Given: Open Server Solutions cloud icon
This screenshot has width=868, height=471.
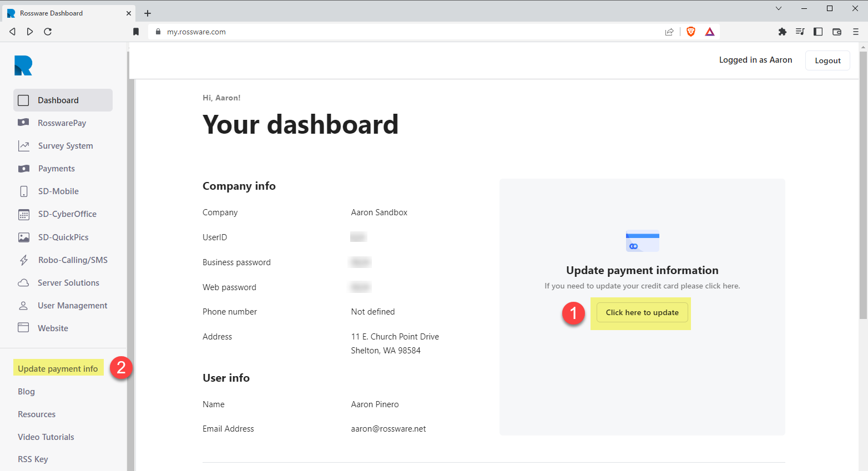Looking at the screenshot, I should pos(23,283).
